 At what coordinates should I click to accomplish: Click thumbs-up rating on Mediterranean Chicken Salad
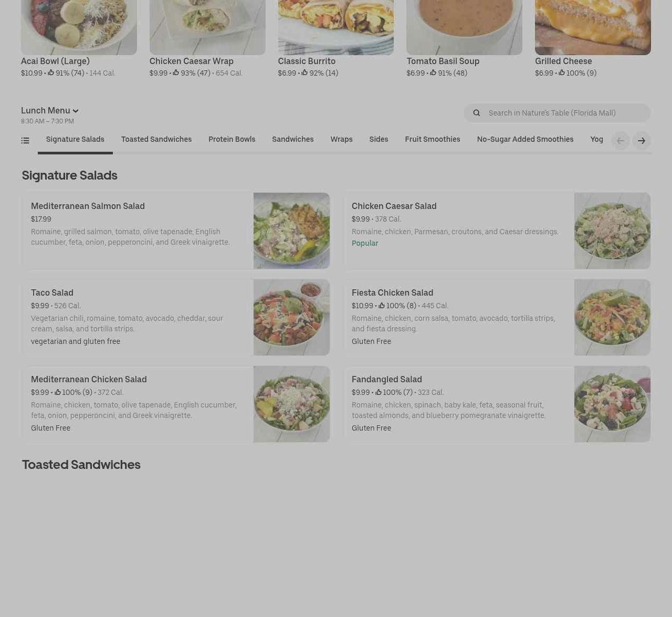[58, 392]
